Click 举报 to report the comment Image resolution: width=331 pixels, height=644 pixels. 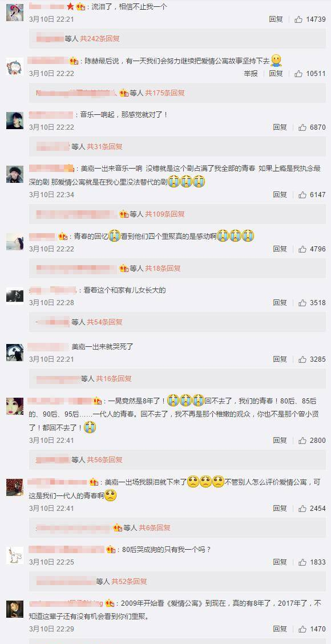click(x=251, y=74)
